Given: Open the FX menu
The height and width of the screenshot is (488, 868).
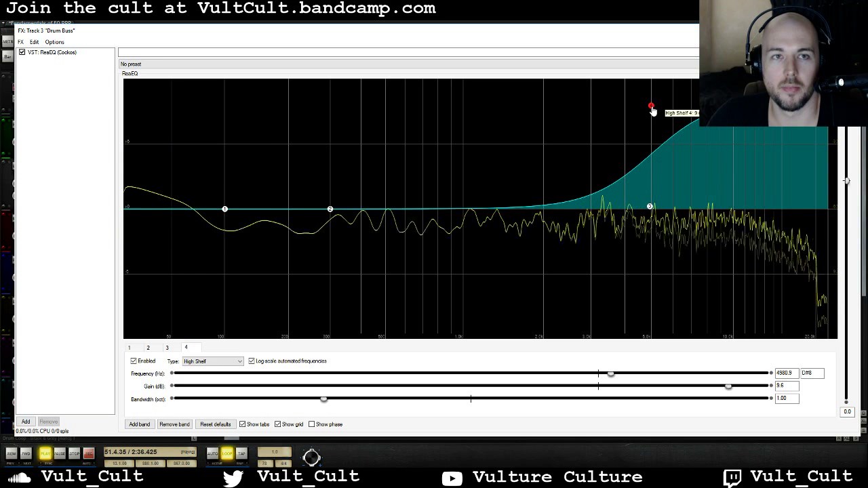Looking at the screenshot, I should [20, 42].
